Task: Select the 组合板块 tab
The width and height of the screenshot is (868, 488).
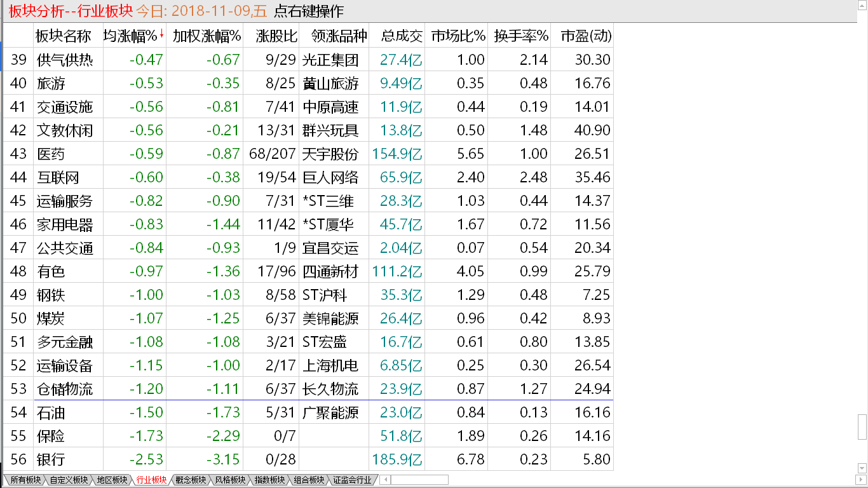Action: click(x=309, y=480)
